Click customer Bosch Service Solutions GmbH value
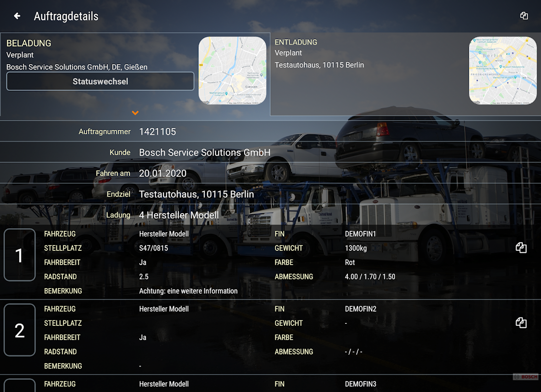Screen dimensions: 541x392 (x=205, y=152)
